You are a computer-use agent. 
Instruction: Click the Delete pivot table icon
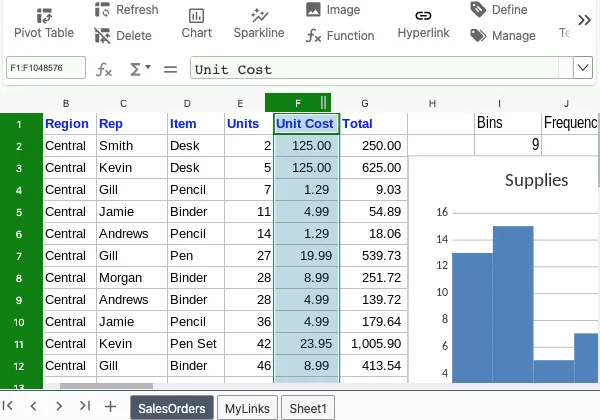102,36
